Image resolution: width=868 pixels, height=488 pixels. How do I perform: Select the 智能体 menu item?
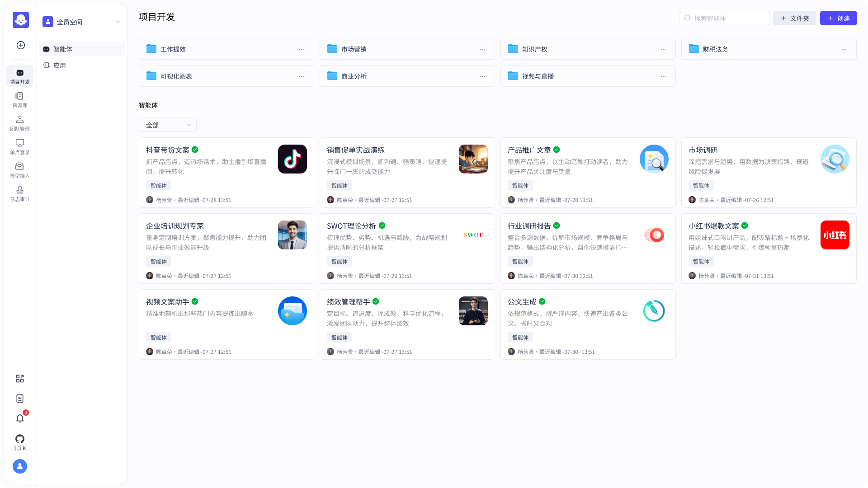[64, 49]
